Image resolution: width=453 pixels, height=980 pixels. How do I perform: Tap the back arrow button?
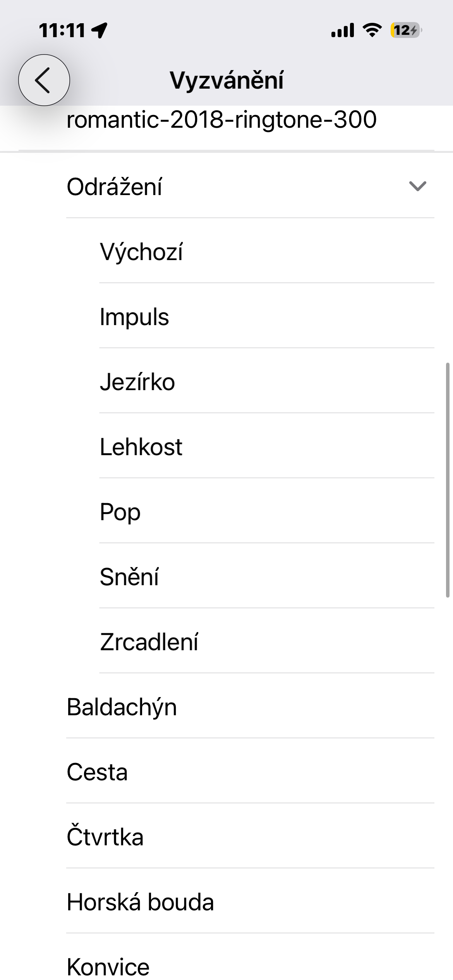click(x=44, y=80)
